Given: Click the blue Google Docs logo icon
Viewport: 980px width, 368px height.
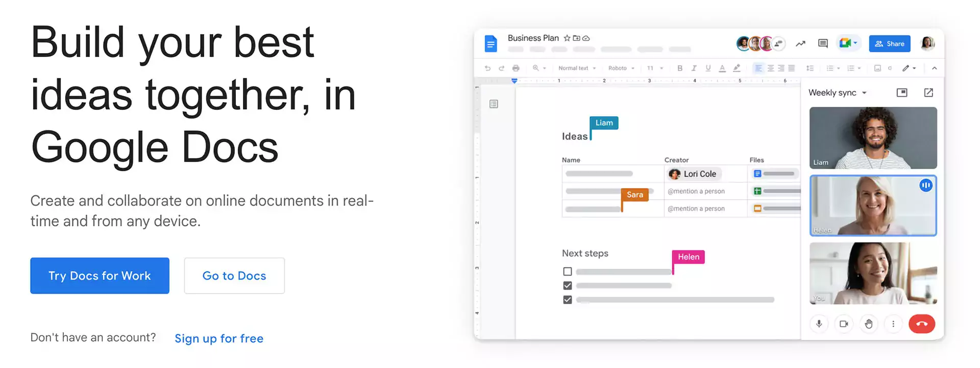Looking at the screenshot, I should tap(491, 44).
